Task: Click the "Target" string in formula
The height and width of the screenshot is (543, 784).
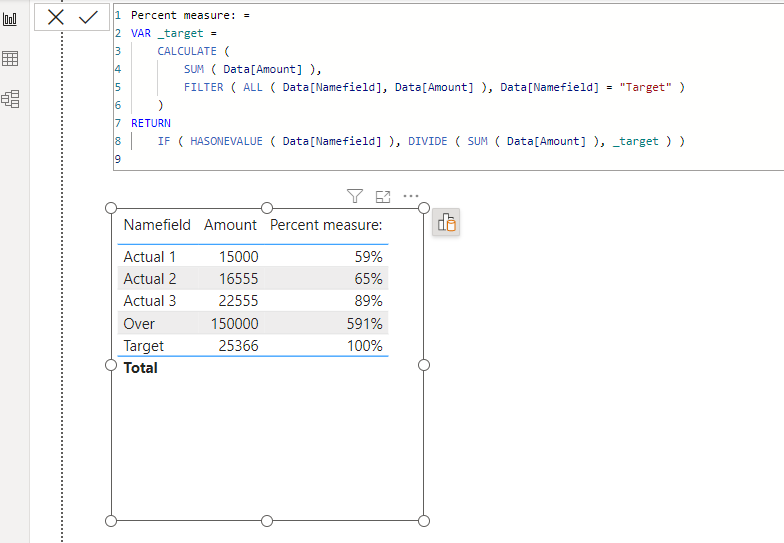Action: (x=645, y=87)
